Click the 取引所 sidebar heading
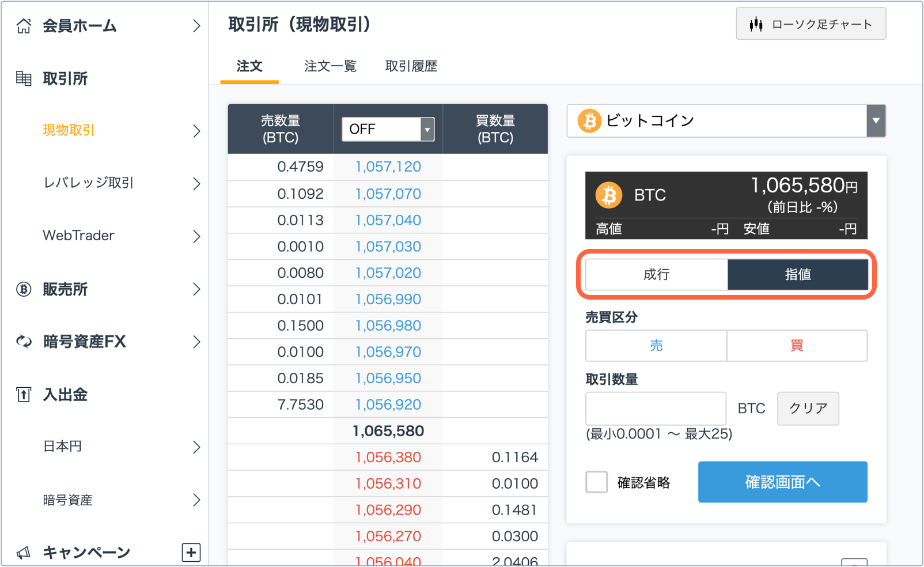 coord(65,78)
